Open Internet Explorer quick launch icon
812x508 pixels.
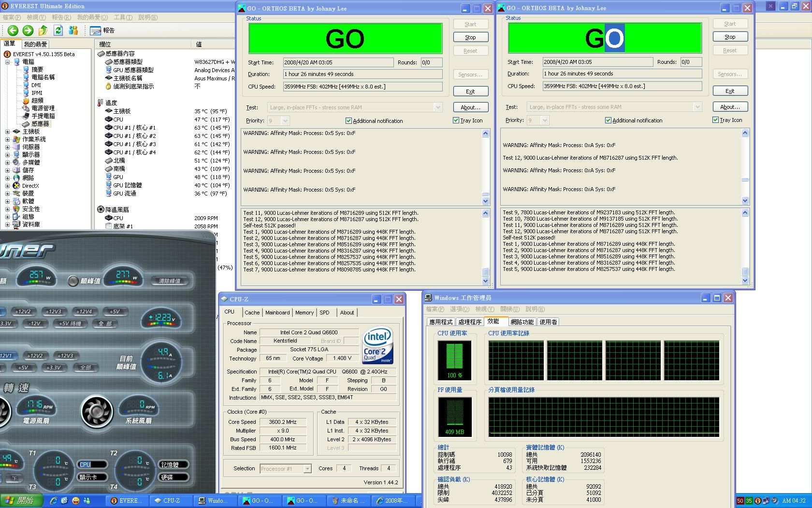pyautogui.click(x=53, y=501)
